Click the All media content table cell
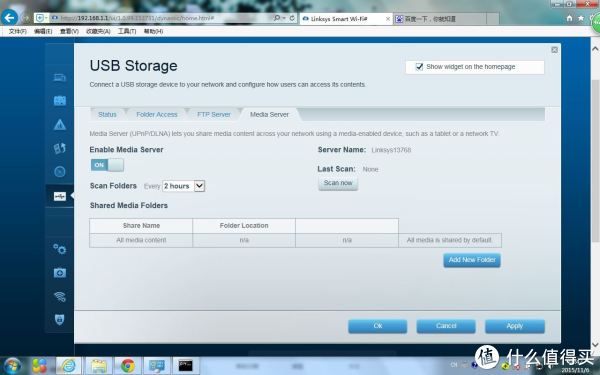The height and width of the screenshot is (375, 600). pos(141,240)
